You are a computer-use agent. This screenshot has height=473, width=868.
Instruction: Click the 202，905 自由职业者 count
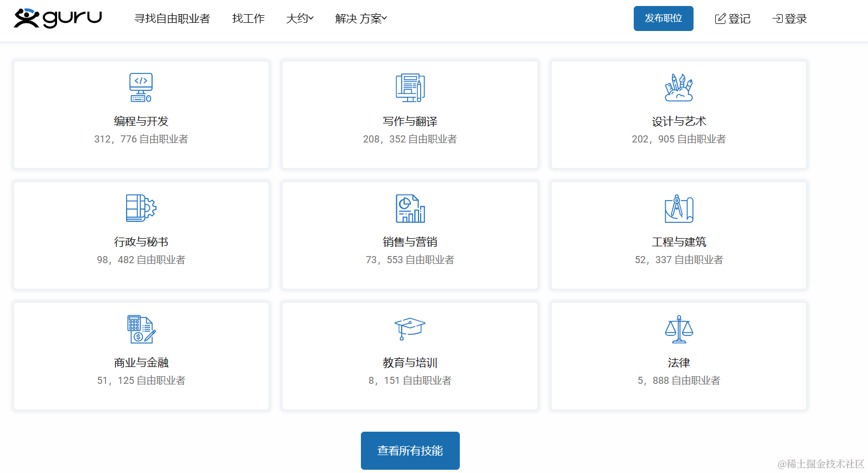click(679, 139)
